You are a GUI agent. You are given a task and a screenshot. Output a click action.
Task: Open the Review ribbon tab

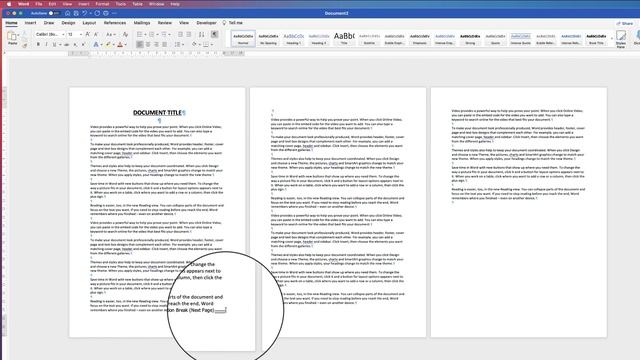164,23
